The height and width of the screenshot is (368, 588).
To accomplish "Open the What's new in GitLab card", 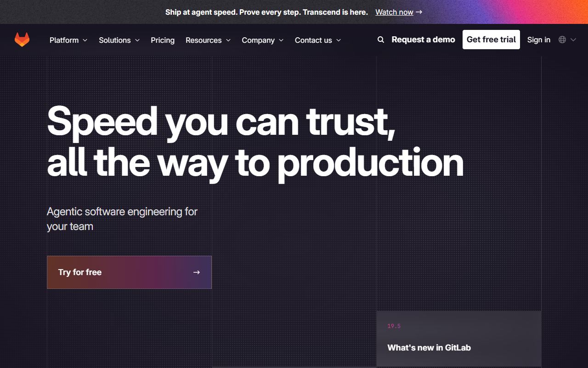I will coord(459,339).
